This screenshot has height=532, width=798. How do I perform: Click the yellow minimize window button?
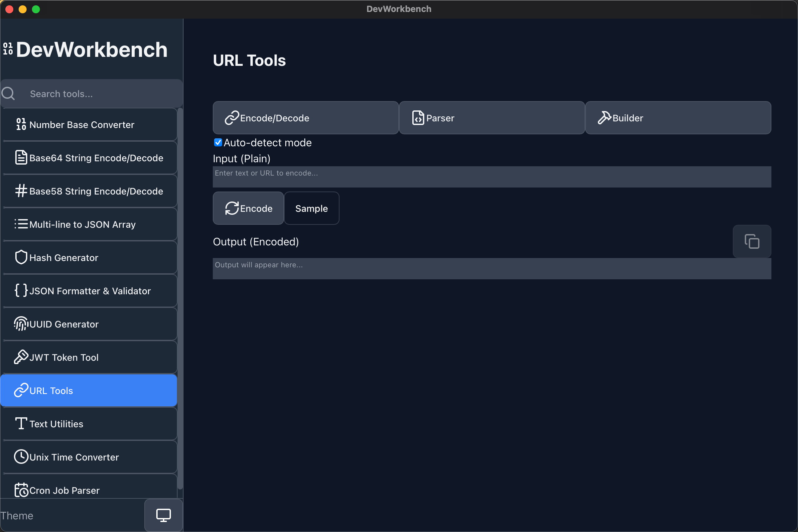pos(23,9)
